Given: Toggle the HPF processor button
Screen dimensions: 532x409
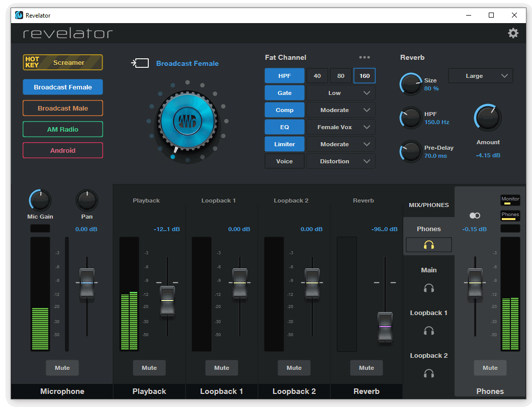Looking at the screenshot, I should [x=284, y=76].
